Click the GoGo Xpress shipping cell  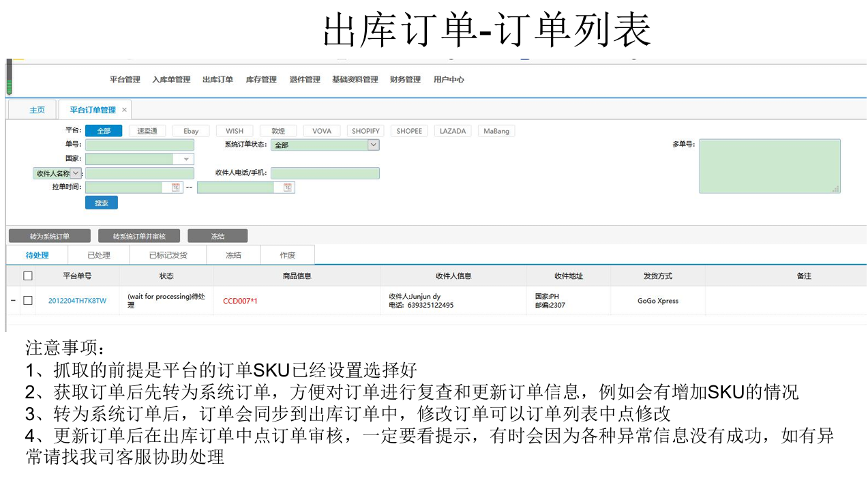click(658, 301)
